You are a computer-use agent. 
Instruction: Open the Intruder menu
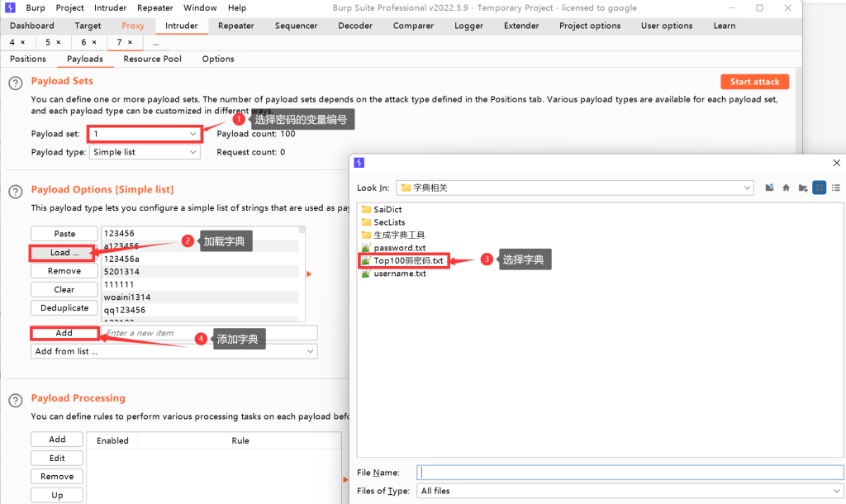tap(110, 7)
